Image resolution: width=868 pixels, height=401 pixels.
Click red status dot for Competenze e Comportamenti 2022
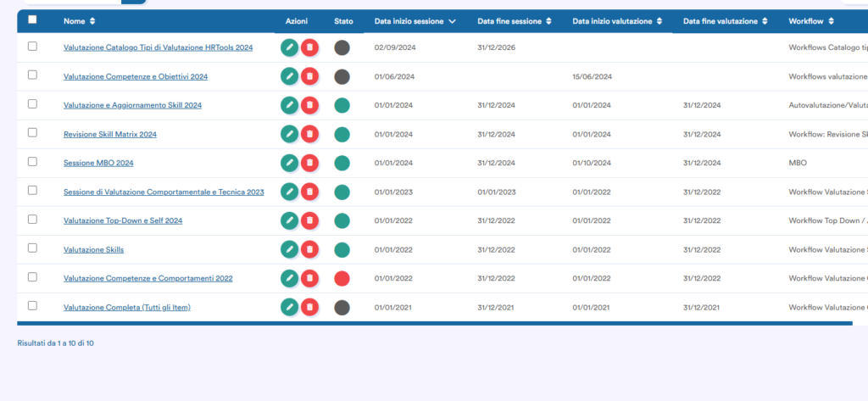click(x=342, y=279)
